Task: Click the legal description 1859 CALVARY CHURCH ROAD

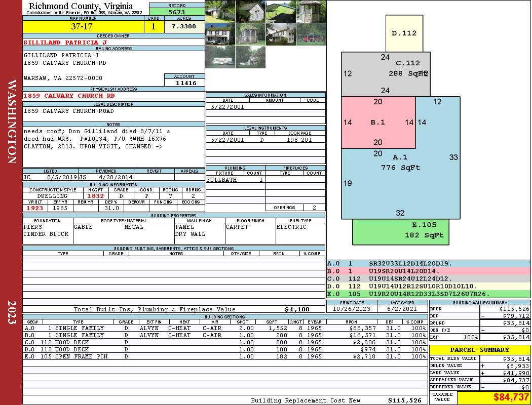Action: (x=68, y=111)
